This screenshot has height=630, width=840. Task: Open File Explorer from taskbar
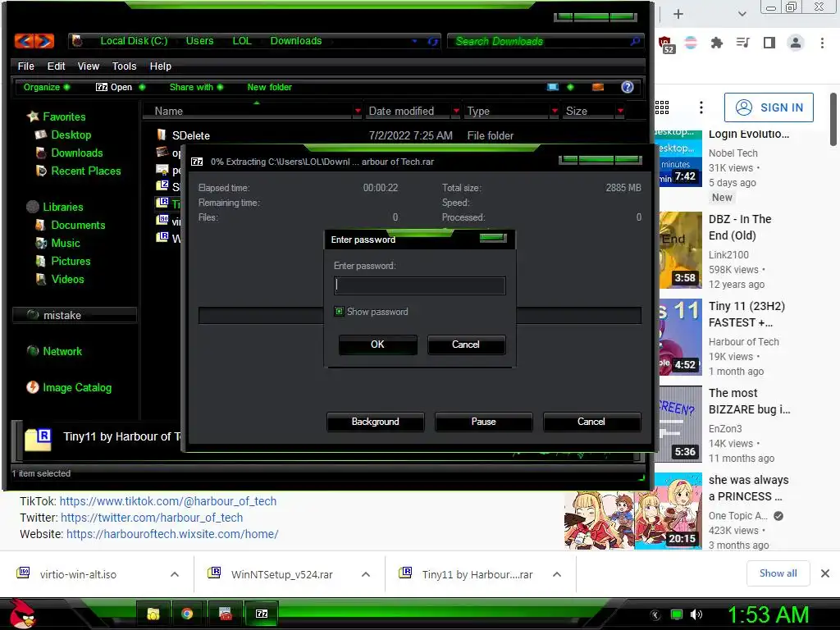(153, 614)
